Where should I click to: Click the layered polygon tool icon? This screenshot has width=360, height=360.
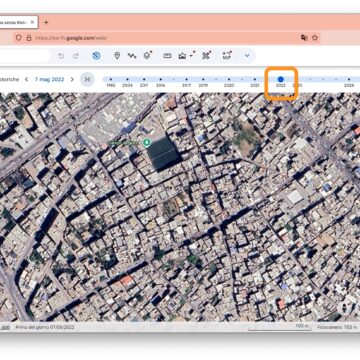click(147, 56)
